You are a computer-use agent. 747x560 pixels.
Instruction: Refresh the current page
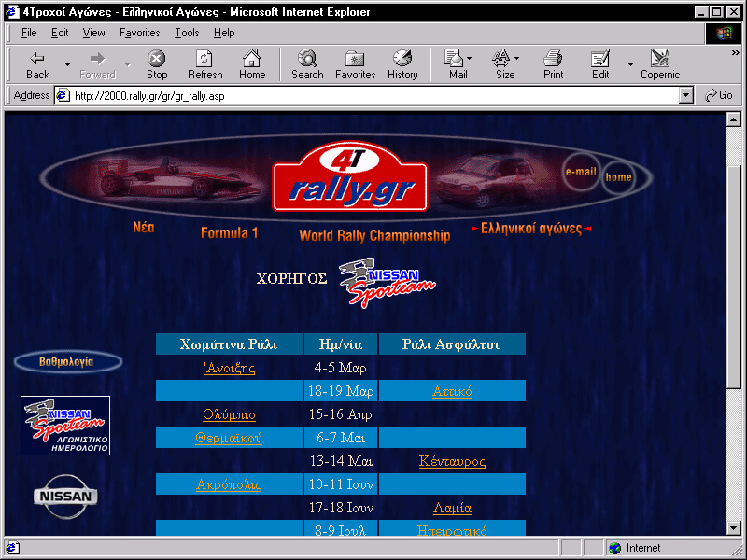[204, 64]
